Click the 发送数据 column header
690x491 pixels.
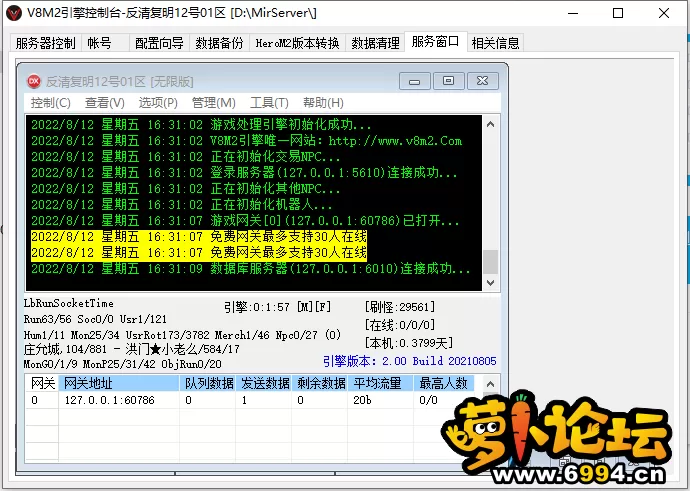click(x=264, y=383)
